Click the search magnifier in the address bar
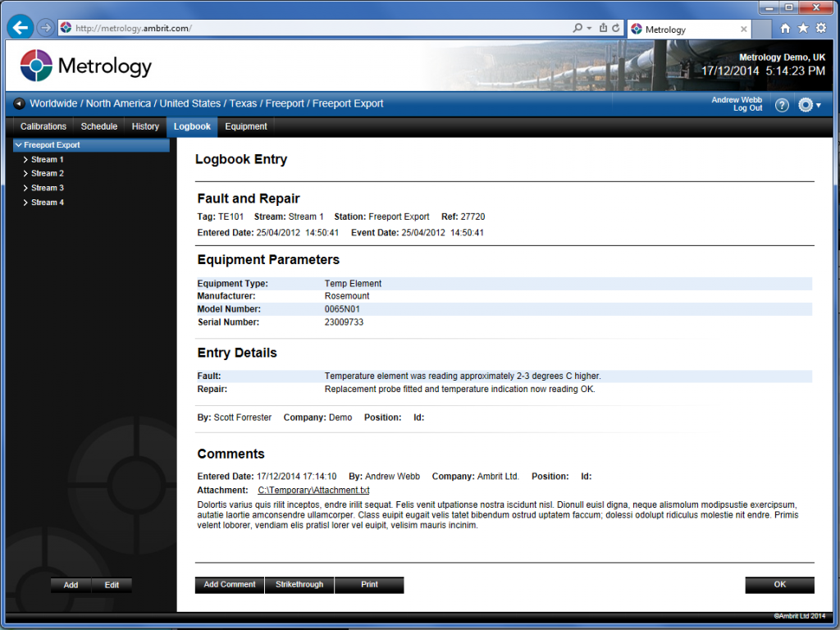Viewport: 840px width, 630px height. coord(579,27)
